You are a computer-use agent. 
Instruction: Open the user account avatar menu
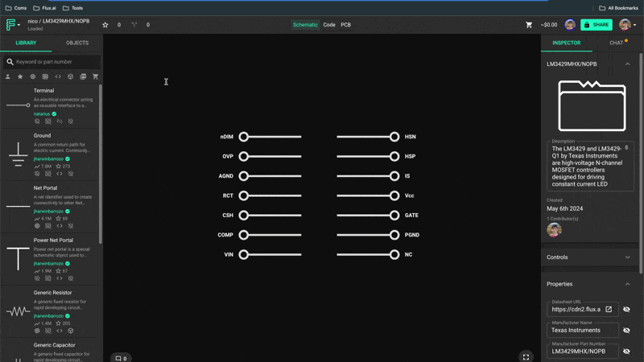(627, 25)
